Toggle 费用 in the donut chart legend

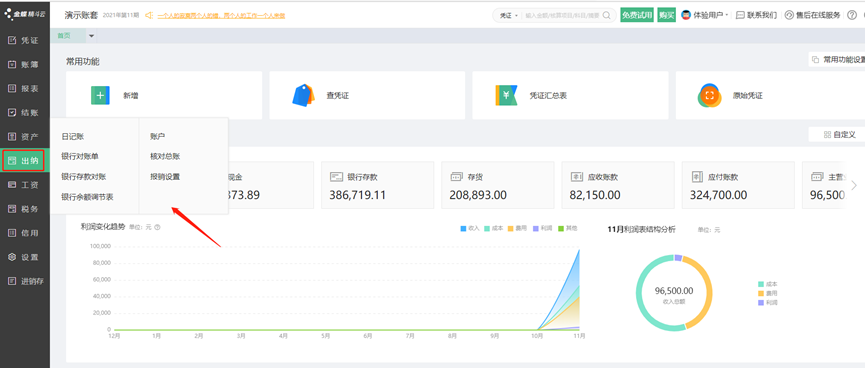point(768,294)
